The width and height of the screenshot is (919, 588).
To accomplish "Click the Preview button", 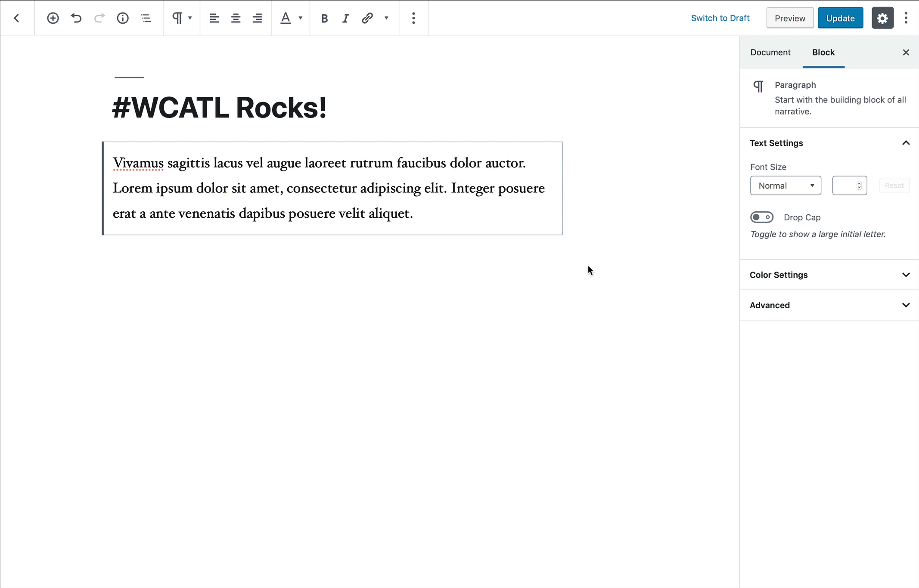I will point(790,18).
